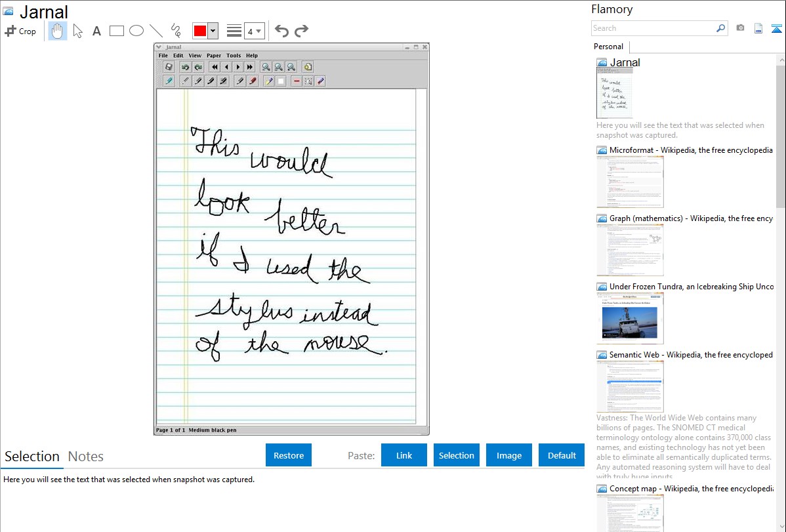Click the red color swatch
The image size is (786, 532).
[x=199, y=31]
